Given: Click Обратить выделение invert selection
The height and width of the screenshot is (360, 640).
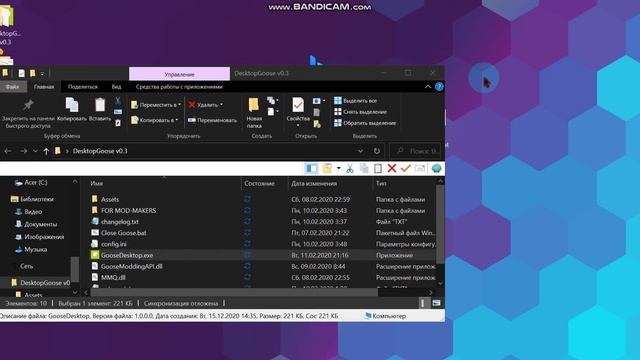Looking at the screenshot, I should click(x=365, y=123).
